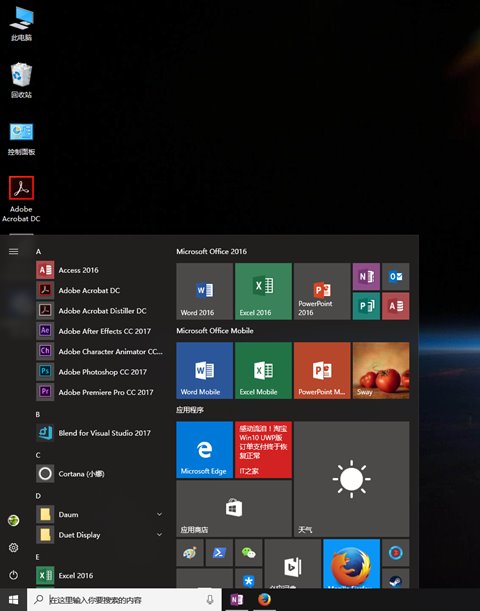Open the 天气 weather tile
480x611 pixels.
352,479
